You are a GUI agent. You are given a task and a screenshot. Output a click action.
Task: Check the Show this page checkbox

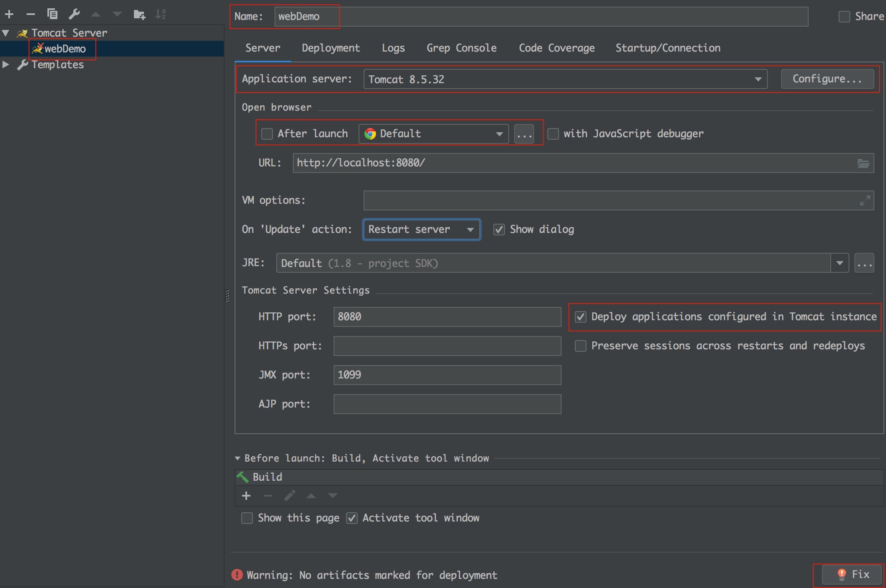(247, 518)
